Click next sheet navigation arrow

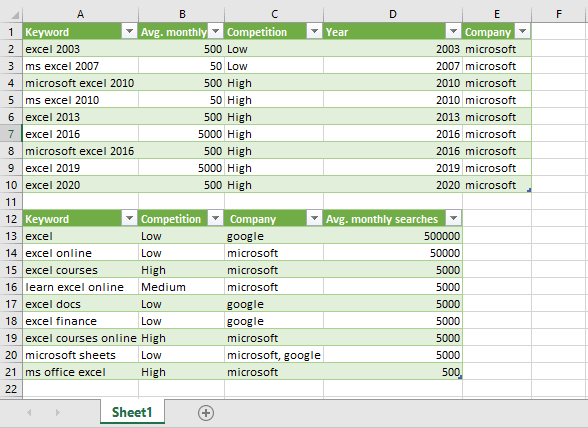(57, 413)
